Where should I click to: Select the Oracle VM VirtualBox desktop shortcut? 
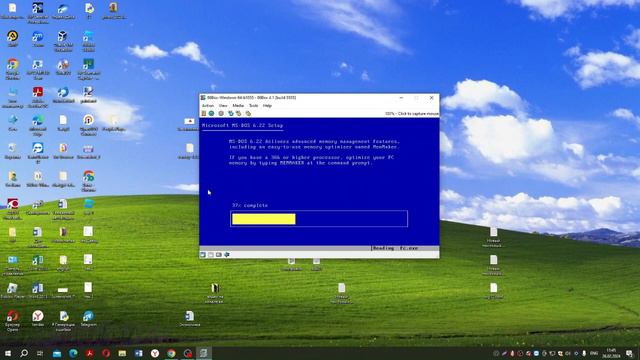63,40
